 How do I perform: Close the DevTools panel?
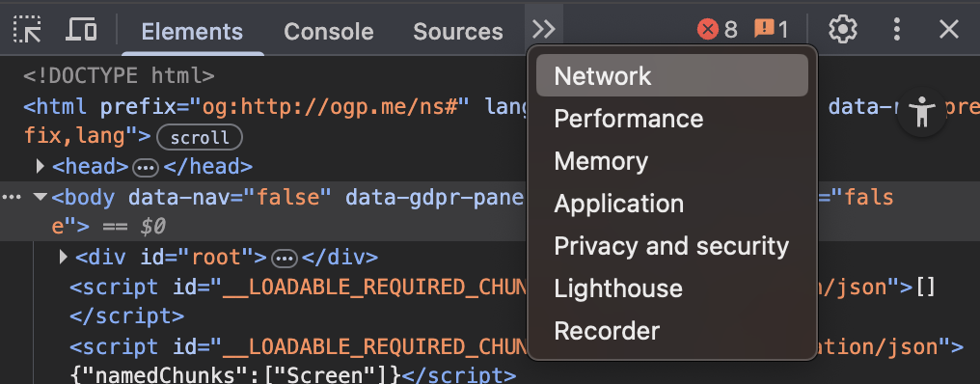point(949,29)
